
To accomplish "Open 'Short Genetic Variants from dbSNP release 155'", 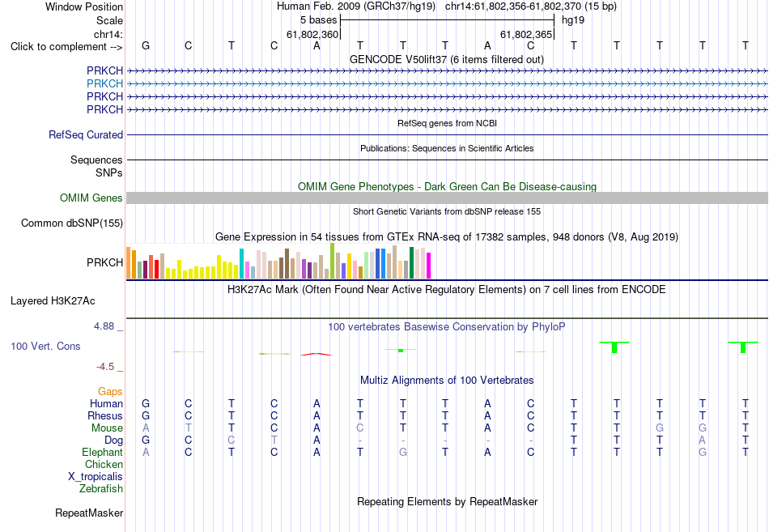I will [447, 211].
